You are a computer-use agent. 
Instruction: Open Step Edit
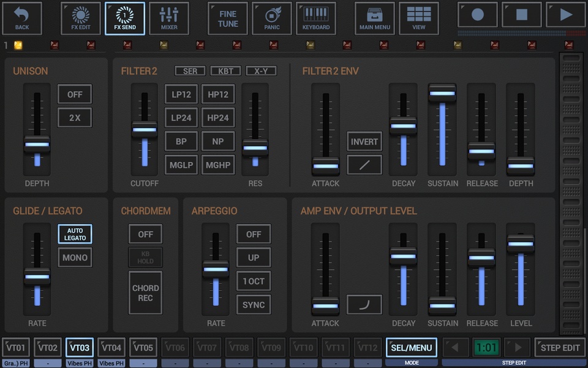[x=560, y=348]
